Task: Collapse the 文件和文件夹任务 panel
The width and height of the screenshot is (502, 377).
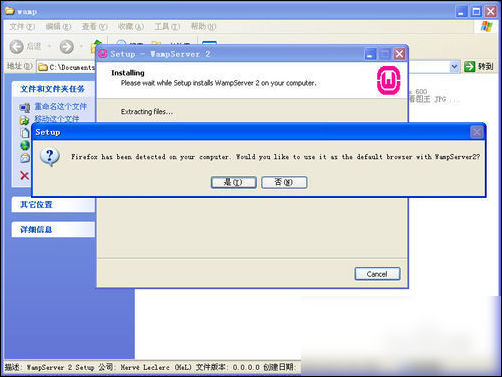Action: point(53,89)
